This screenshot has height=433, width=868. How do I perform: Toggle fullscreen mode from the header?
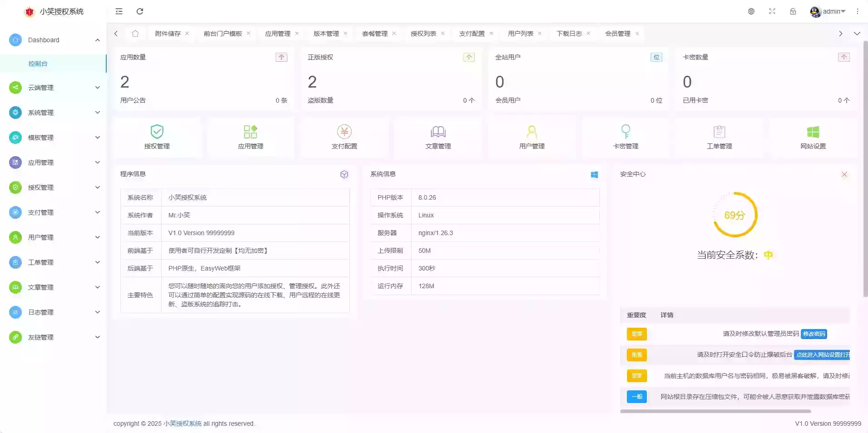tap(772, 11)
